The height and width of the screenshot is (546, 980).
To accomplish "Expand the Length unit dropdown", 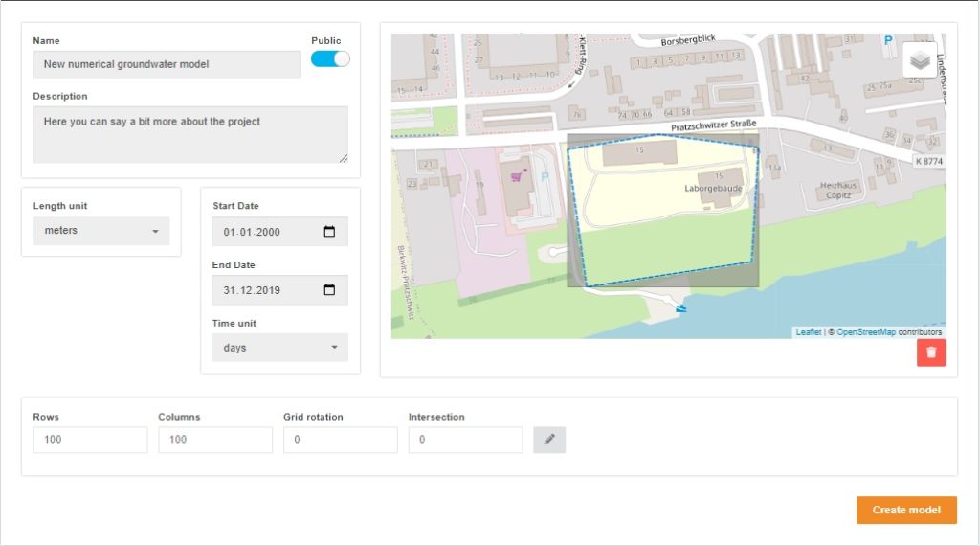I will tap(100, 231).
